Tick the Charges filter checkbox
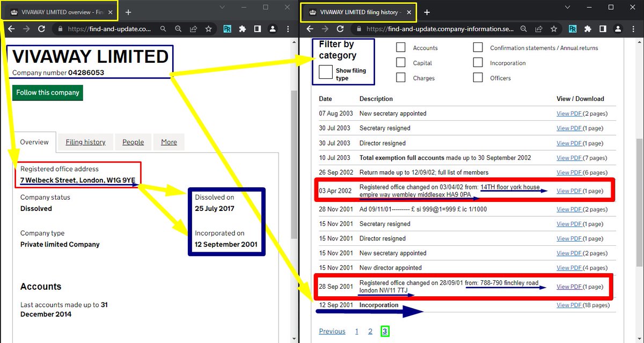644x343 pixels. (400, 77)
